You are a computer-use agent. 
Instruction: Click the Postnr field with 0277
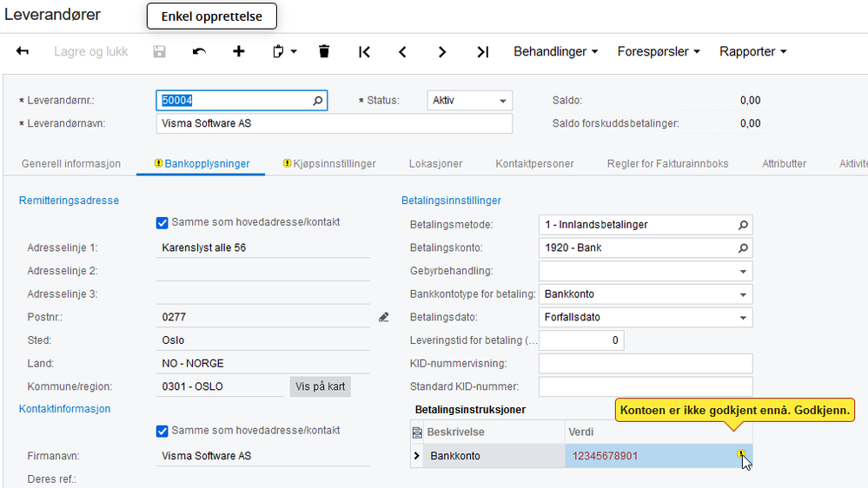pos(263,317)
